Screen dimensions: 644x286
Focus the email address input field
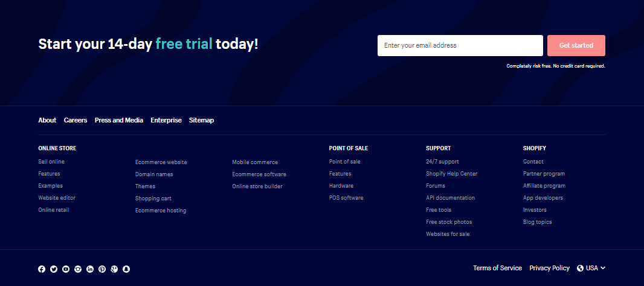pyautogui.click(x=460, y=45)
